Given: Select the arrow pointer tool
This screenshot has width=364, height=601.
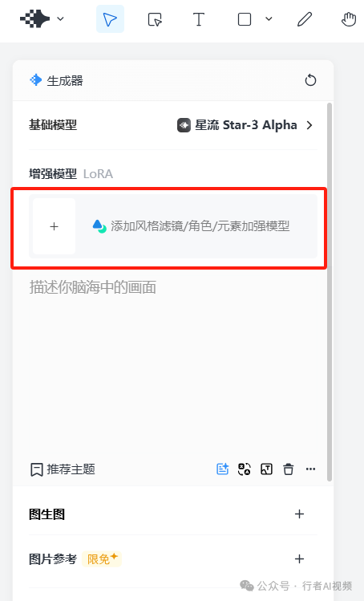Looking at the screenshot, I should [x=110, y=18].
